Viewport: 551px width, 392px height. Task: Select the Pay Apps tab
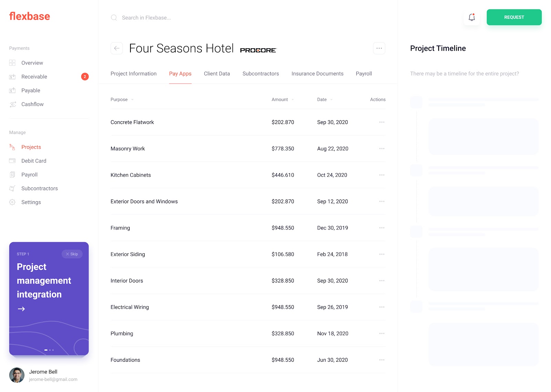pyautogui.click(x=180, y=74)
